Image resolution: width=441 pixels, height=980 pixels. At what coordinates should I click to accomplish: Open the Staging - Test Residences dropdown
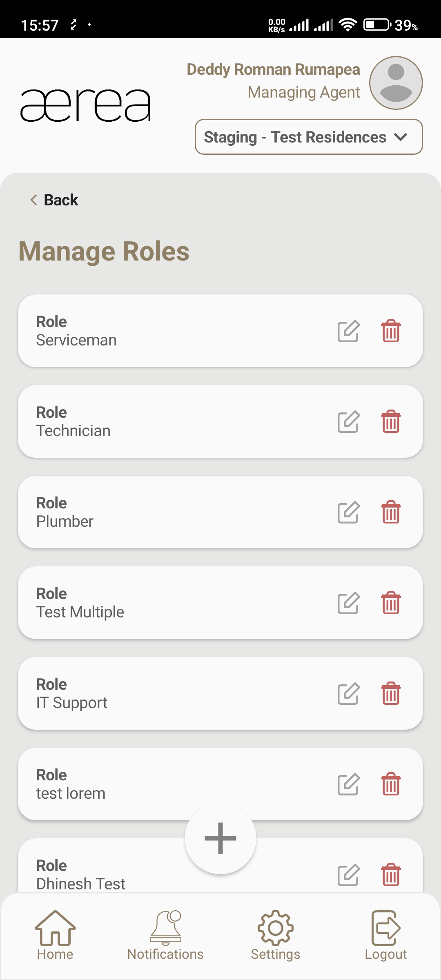[x=309, y=137]
